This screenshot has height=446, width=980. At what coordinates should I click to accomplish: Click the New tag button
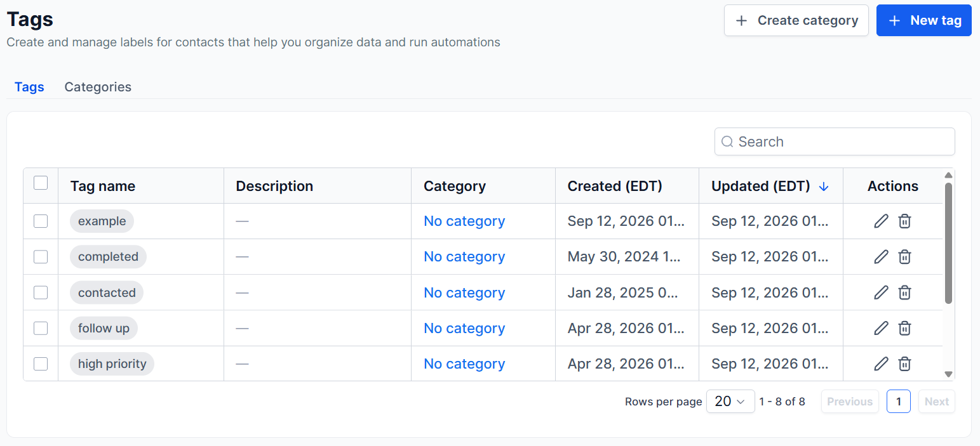[924, 20]
